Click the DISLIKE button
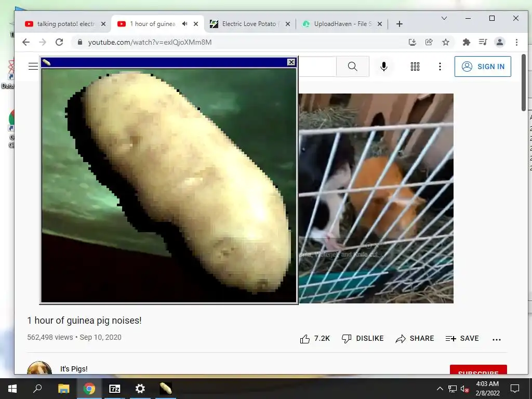The image size is (532, 399). click(362, 339)
